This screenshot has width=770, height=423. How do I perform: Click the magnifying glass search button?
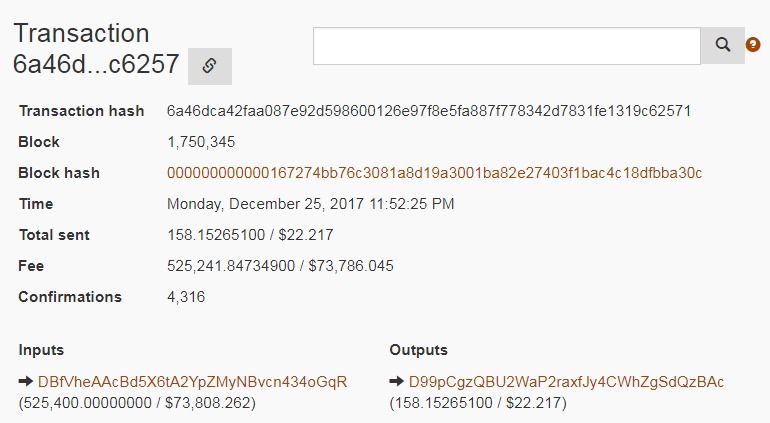click(x=722, y=46)
